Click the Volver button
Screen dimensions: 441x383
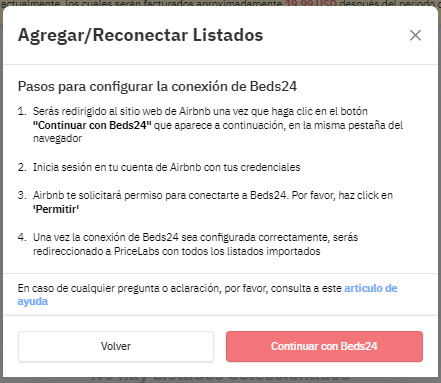click(116, 346)
